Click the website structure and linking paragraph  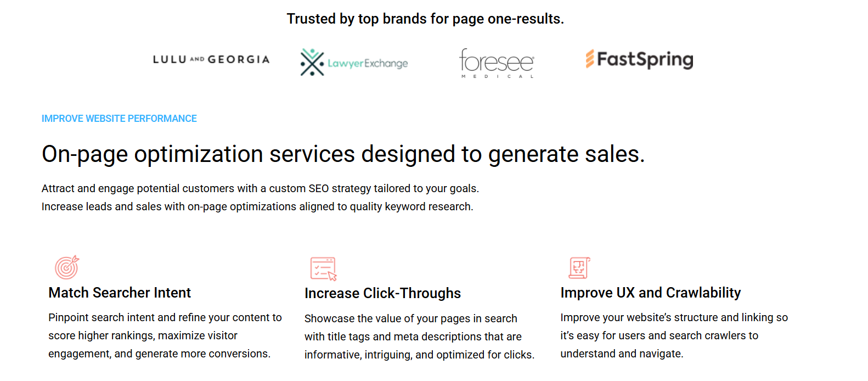(674, 335)
